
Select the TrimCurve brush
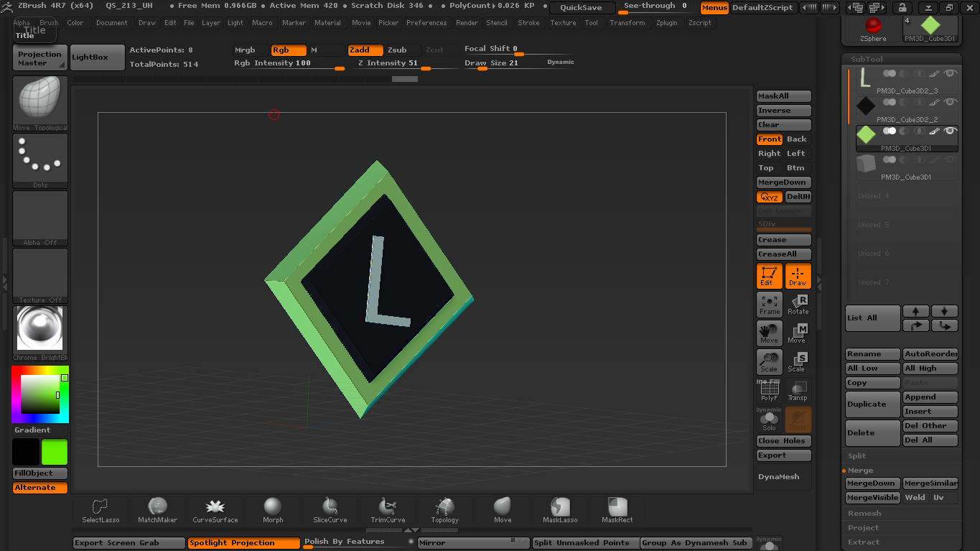[388, 510]
